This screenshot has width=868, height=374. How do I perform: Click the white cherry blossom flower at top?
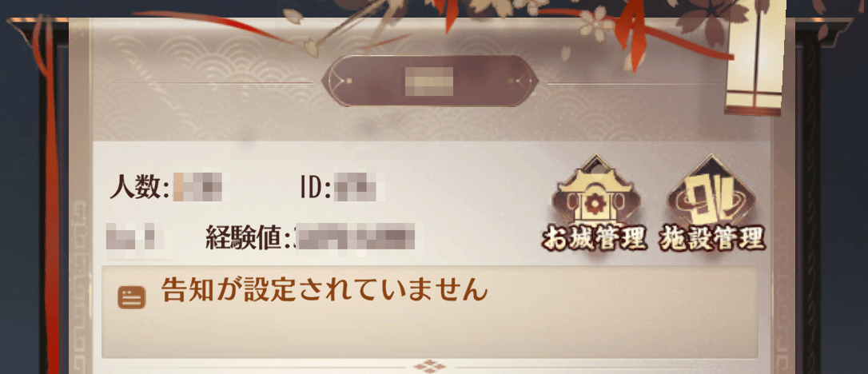pos(597,24)
